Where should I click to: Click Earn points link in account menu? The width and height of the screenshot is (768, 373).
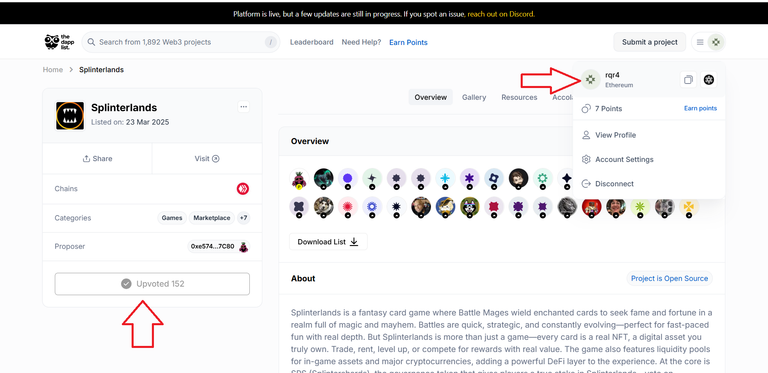coord(700,108)
